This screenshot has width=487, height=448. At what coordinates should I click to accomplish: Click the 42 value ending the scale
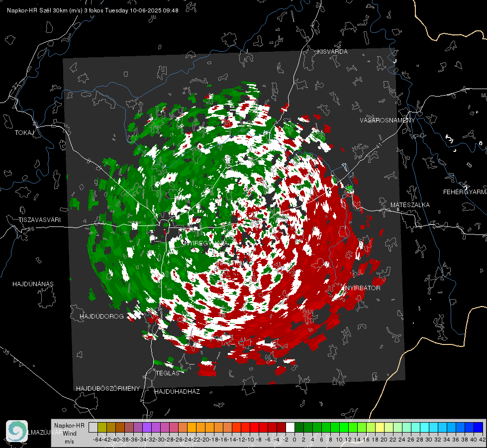(x=483, y=440)
